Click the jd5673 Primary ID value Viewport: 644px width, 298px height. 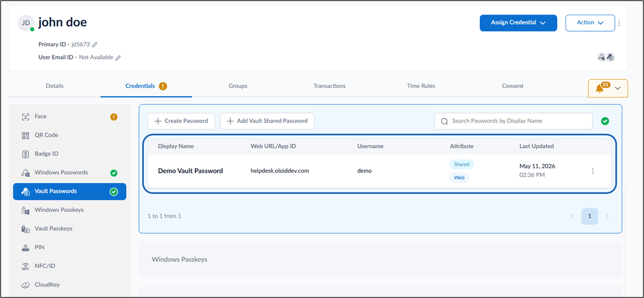click(x=81, y=44)
